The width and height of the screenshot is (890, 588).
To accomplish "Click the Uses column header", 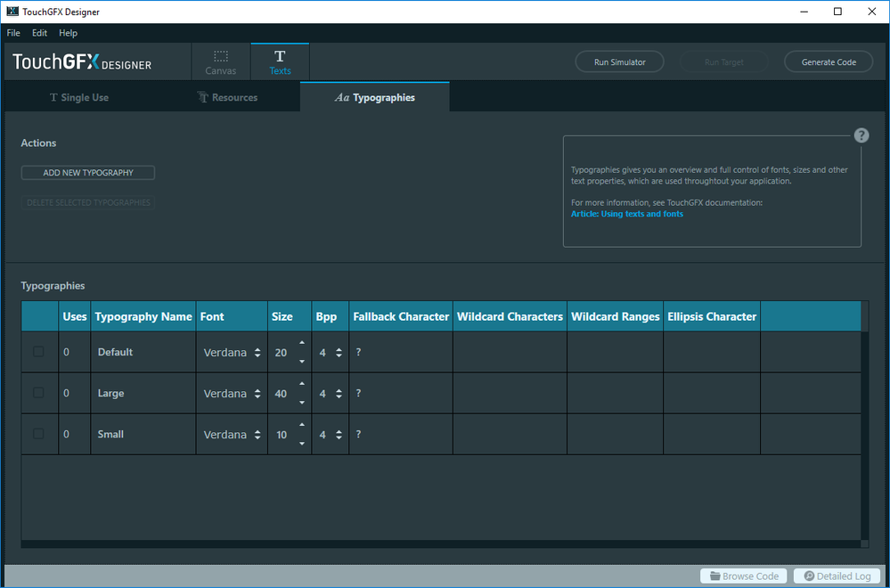I will pos(74,316).
